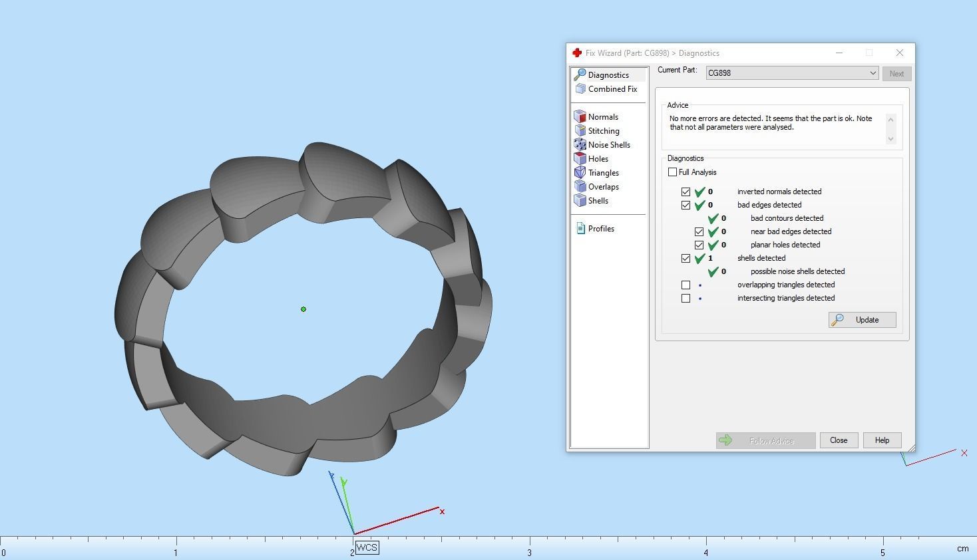
Task: Uncheck shells detected checkbox
Action: (x=685, y=258)
